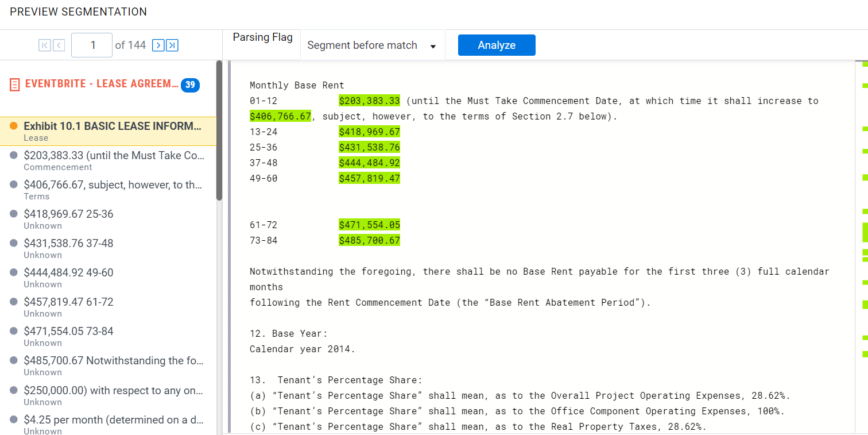Select the $444,484.92 49-60 segment
The height and width of the screenshot is (435, 868).
pyautogui.click(x=108, y=278)
